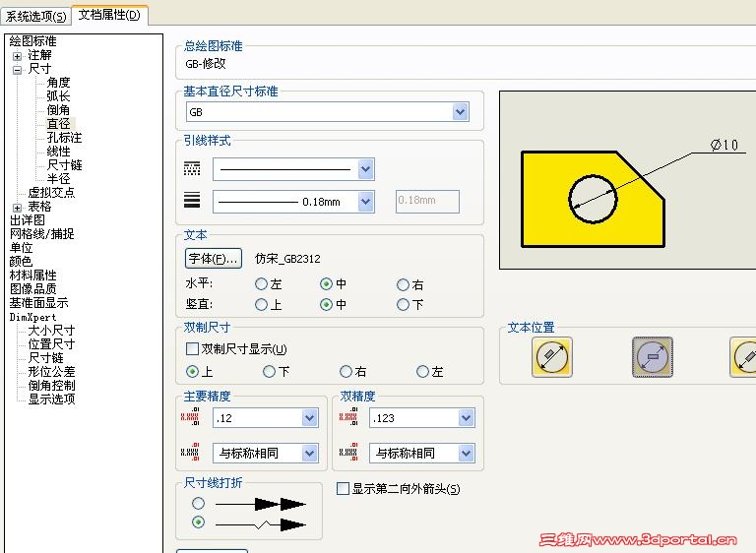Image resolution: width=756 pixels, height=553 pixels.
Task: Select 形位公差 under DimXpert
Action: point(51,372)
